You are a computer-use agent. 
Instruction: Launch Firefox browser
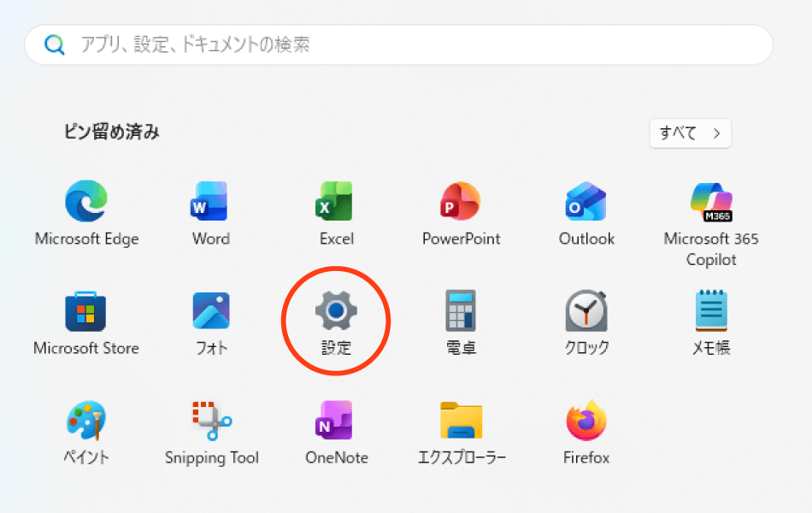pos(585,421)
